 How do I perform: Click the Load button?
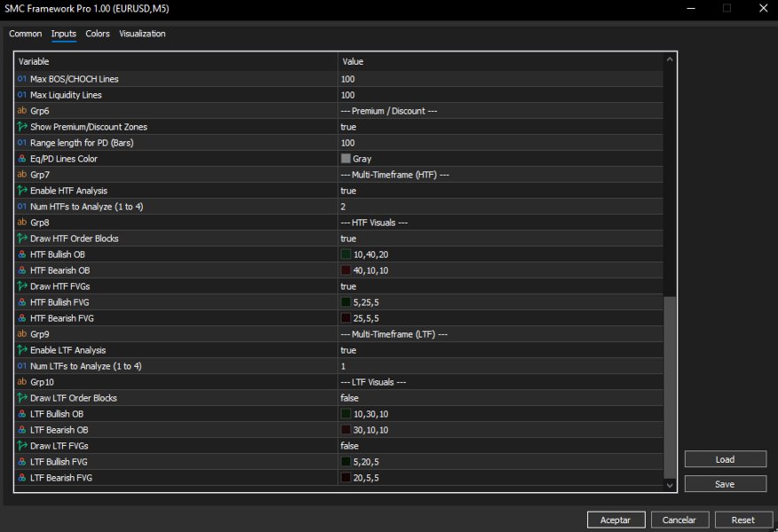pyautogui.click(x=725, y=459)
